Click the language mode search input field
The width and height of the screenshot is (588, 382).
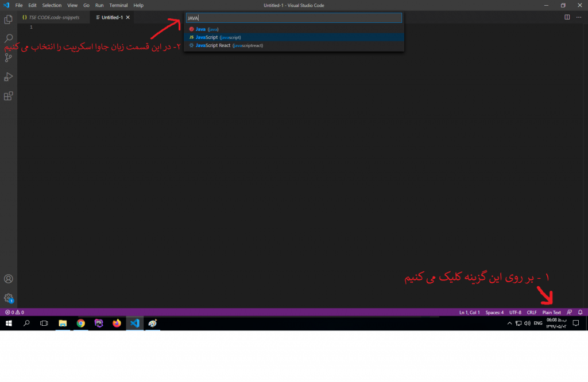pos(293,18)
